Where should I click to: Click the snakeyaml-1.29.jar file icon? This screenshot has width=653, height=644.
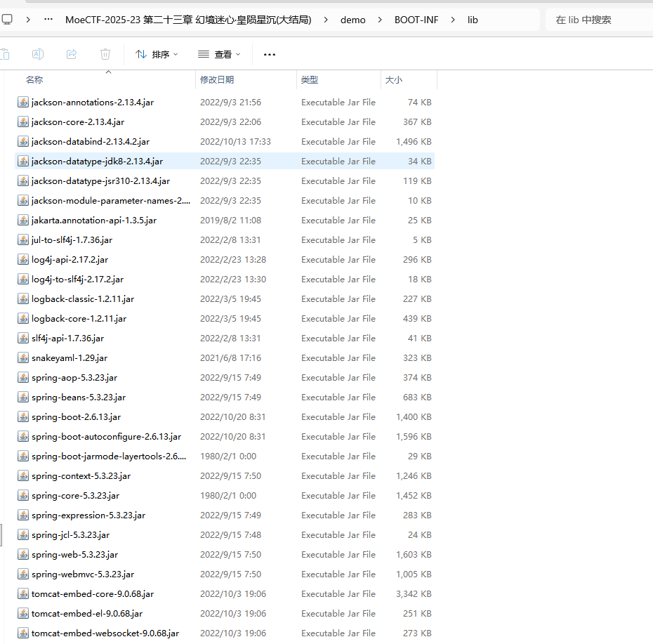click(23, 358)
